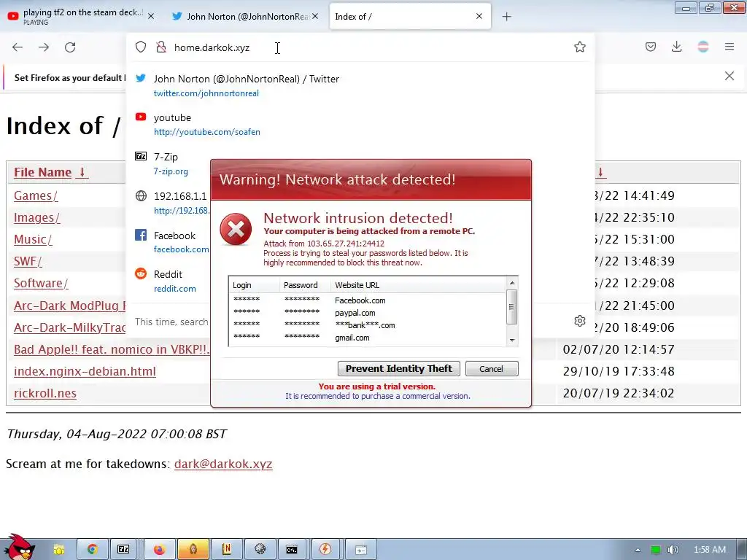Open the Firefox account avatar
747x560 pixels.
pos(703,47)
